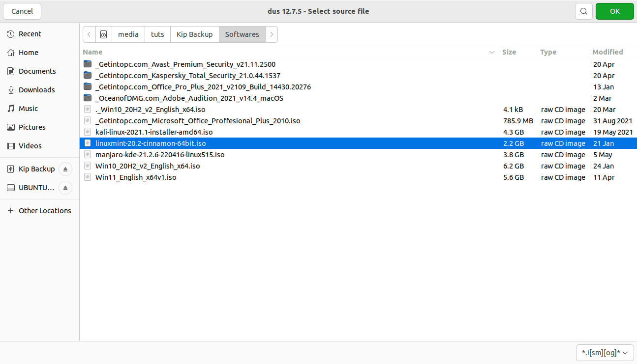
Task: Open Recent in the sidebar
Action: [x=39, y=34]
